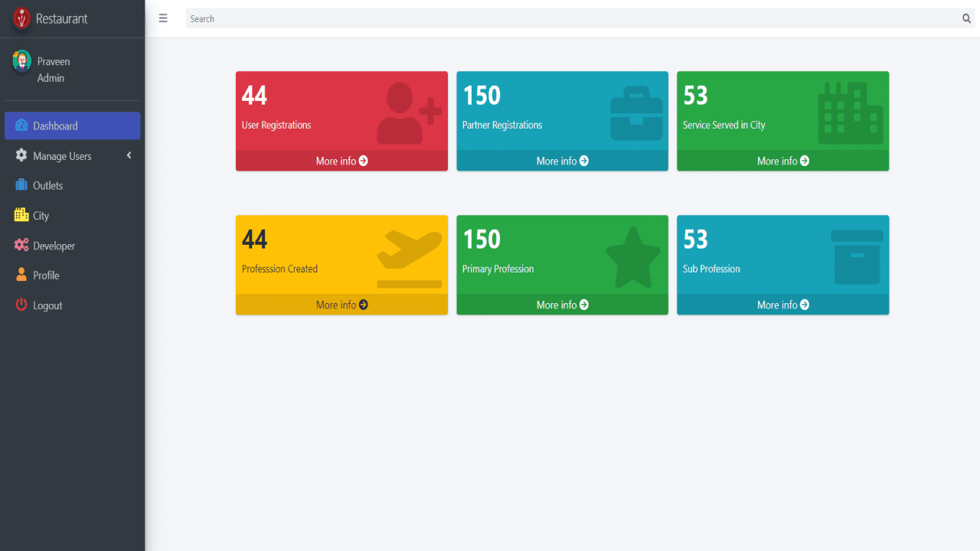Open More info for Primary Profession
Screen dimensions: 980x551
562,305
